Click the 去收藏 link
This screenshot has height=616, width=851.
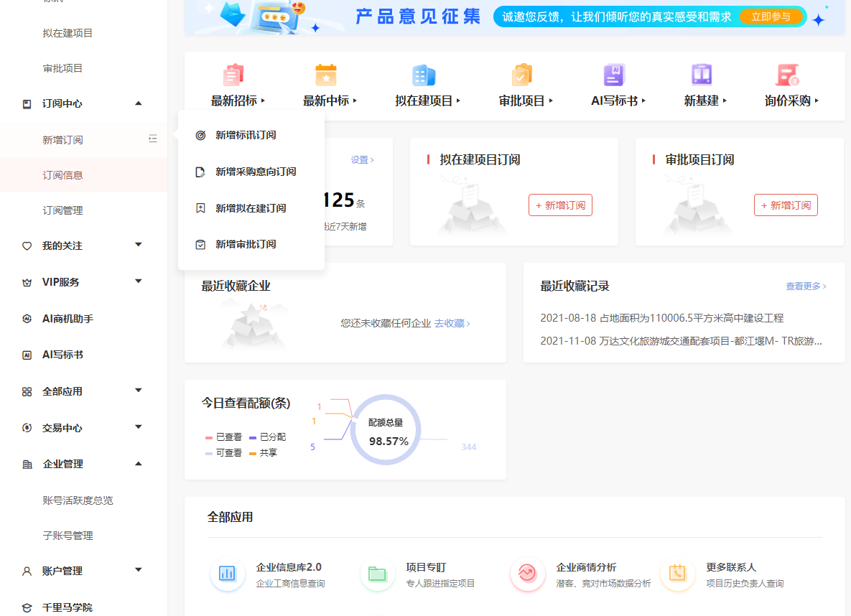coord(452,324)
